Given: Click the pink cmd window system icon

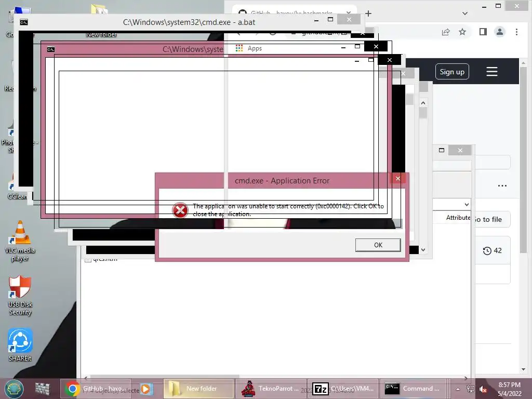Looking at the screenshot, I should [51, 49].
